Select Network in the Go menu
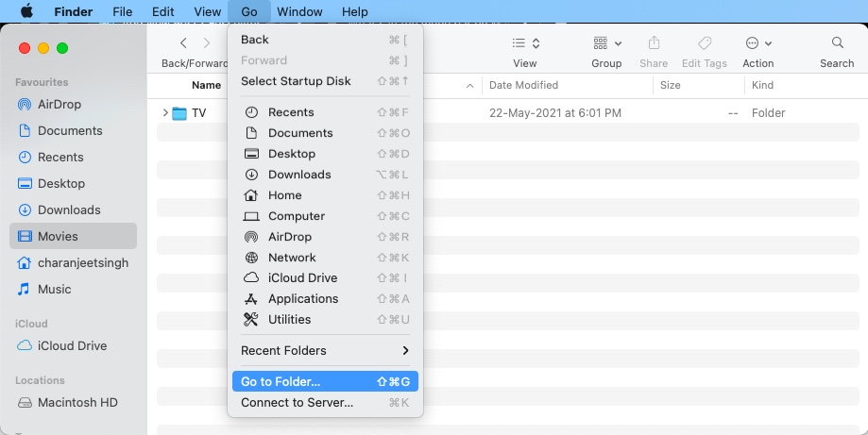Image resolution: width=868 pixels, height=435 pixels. pos(325,258)
